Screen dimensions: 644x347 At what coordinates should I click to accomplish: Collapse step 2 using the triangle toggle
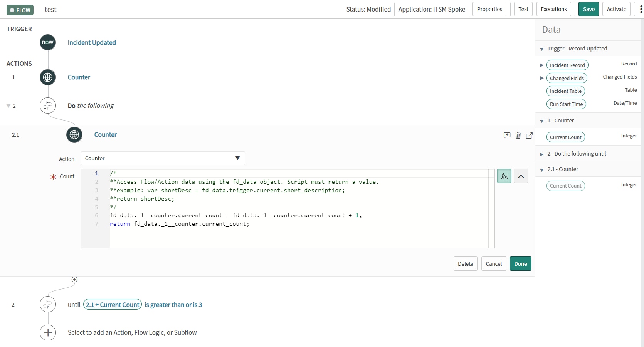pos(8,106)
